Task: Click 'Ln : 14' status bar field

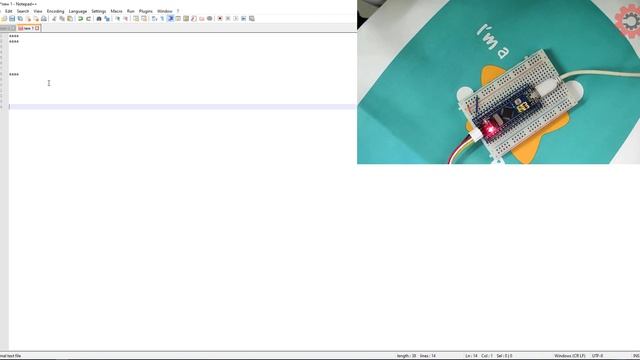Action: (471, 356)
